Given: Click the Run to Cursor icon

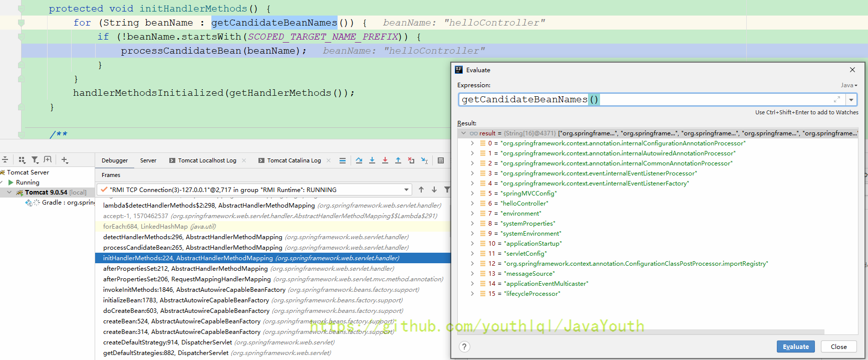Looking at the screenshot, I should point(424,160).
